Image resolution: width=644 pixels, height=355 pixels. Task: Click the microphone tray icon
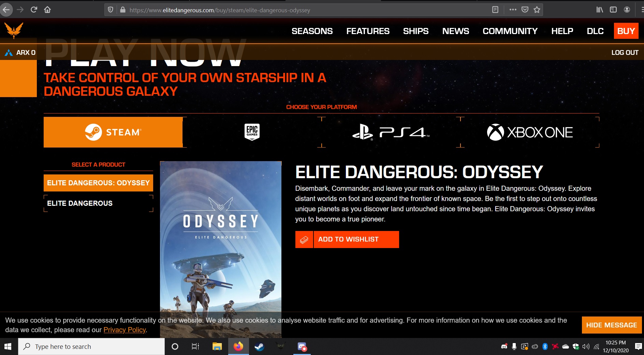tap(514, 346)
